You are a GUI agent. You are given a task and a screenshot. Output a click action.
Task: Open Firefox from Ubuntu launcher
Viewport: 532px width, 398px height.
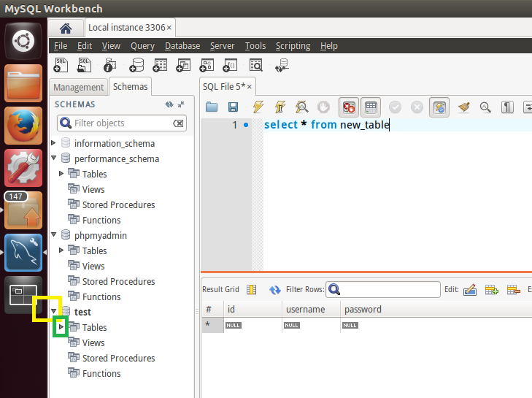23,126
